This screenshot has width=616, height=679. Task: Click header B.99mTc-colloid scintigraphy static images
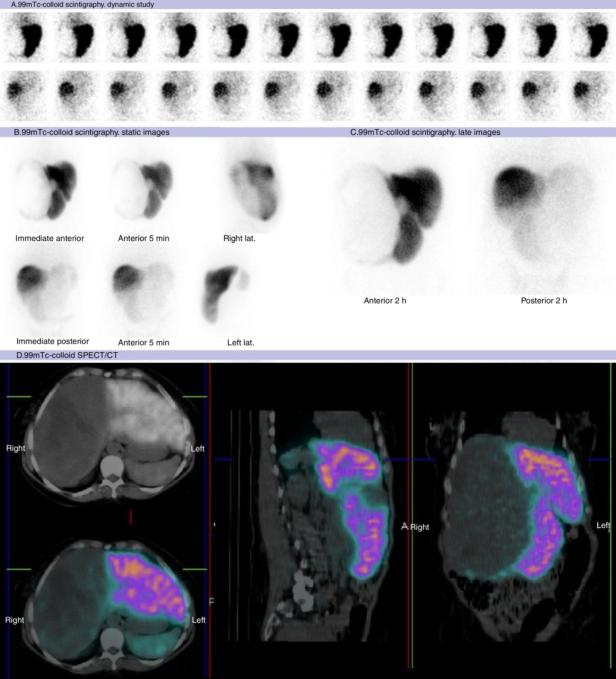tap(92, 132)
